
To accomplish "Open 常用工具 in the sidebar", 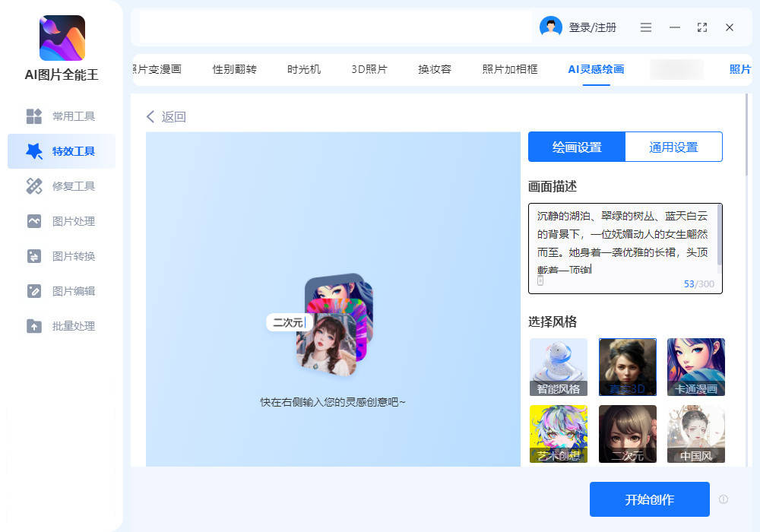I will click(62, 116).
